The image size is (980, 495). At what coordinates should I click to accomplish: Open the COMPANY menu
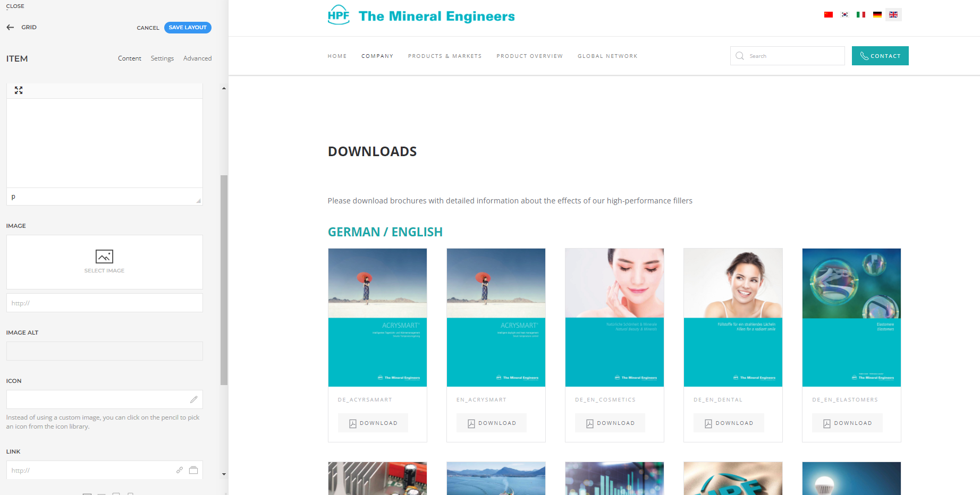377,56
